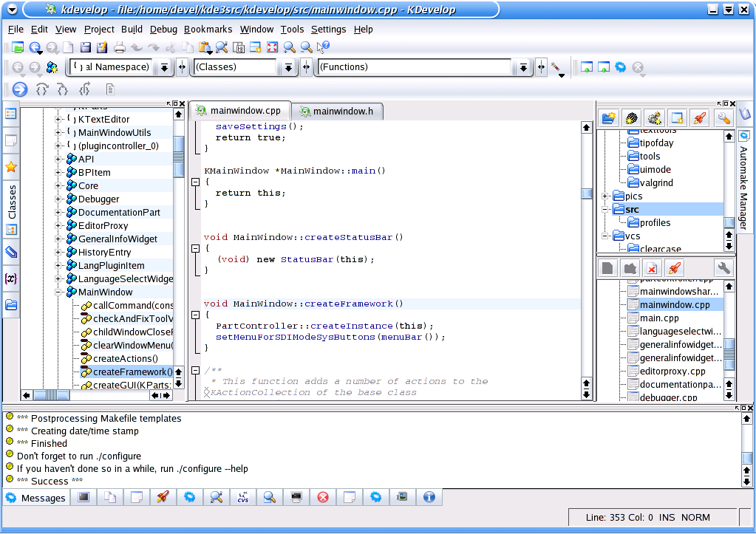The image size is (756, 534).
Task: Click the red full-screen mode icon
Action: tap(272, 47)
